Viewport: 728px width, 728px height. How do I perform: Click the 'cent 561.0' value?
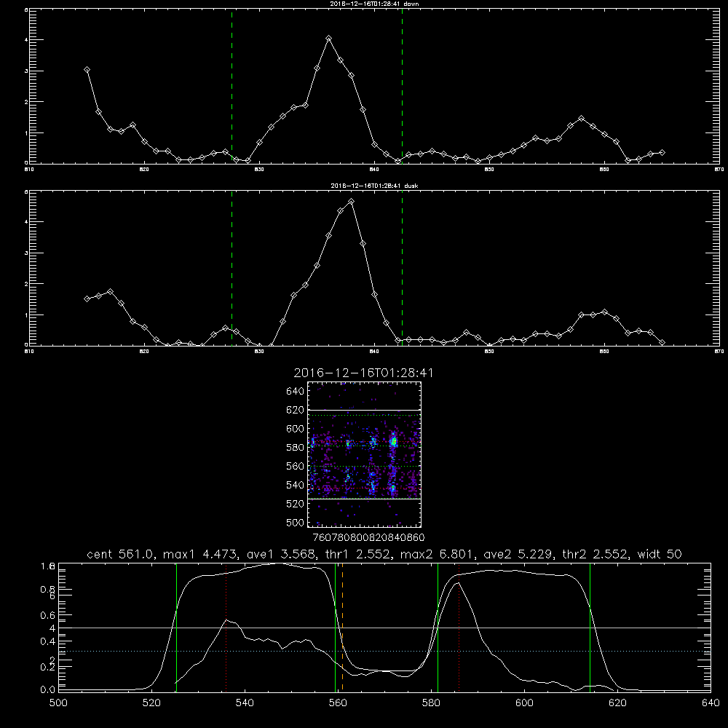(120, 554)
